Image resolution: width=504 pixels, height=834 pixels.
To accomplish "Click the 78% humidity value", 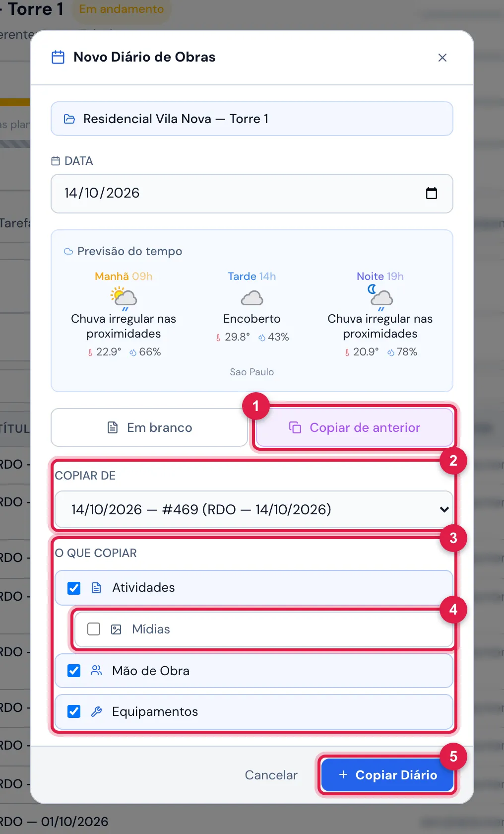I will coord(407,352).
